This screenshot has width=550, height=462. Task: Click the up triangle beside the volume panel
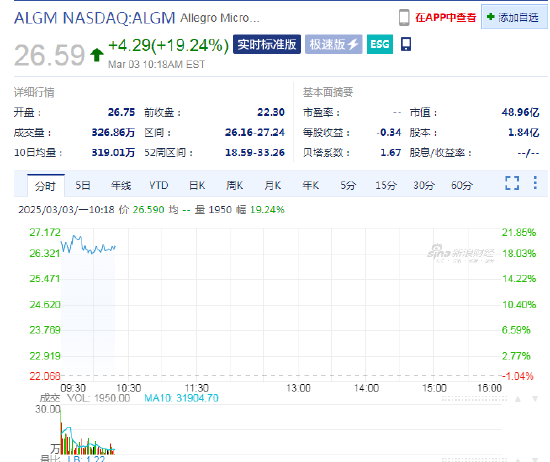click(x=518, y=399)
